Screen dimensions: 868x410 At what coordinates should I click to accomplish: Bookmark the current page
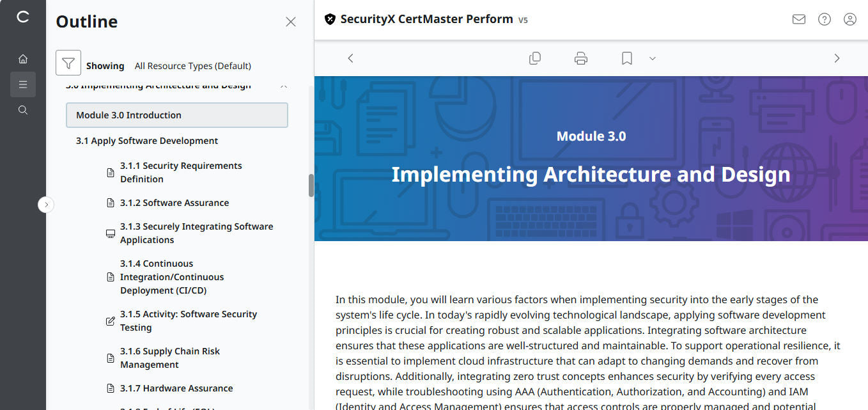[626, 58]
